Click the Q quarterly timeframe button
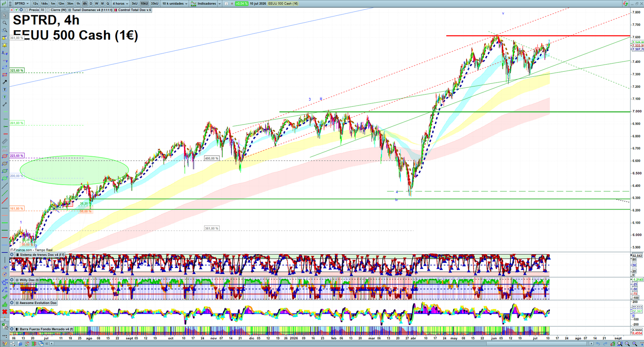This screenshot has height=347, width=644. pyautogui.click(x=108, y=4)
